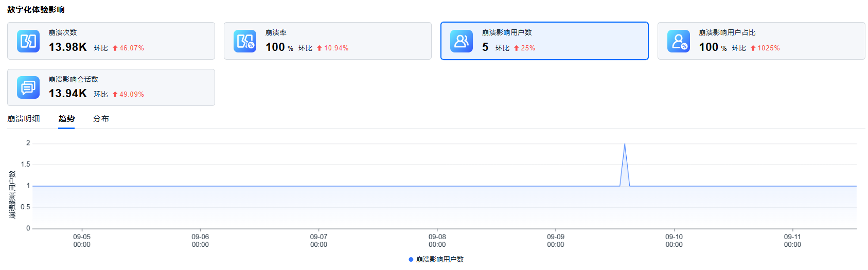Click the 崩溃率 card icon
This screenshot has width=868, height=270.
coord(245,41)
